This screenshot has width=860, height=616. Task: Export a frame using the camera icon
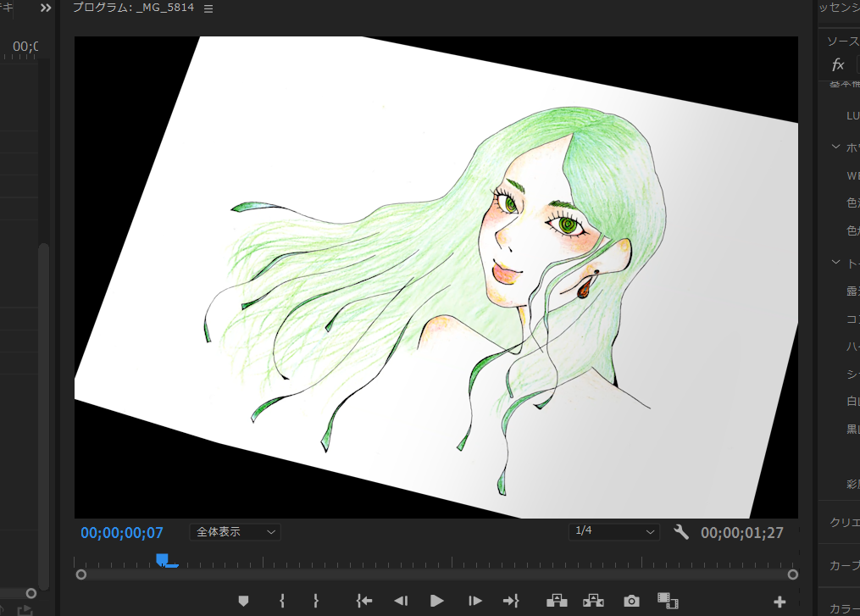(630, 601)
